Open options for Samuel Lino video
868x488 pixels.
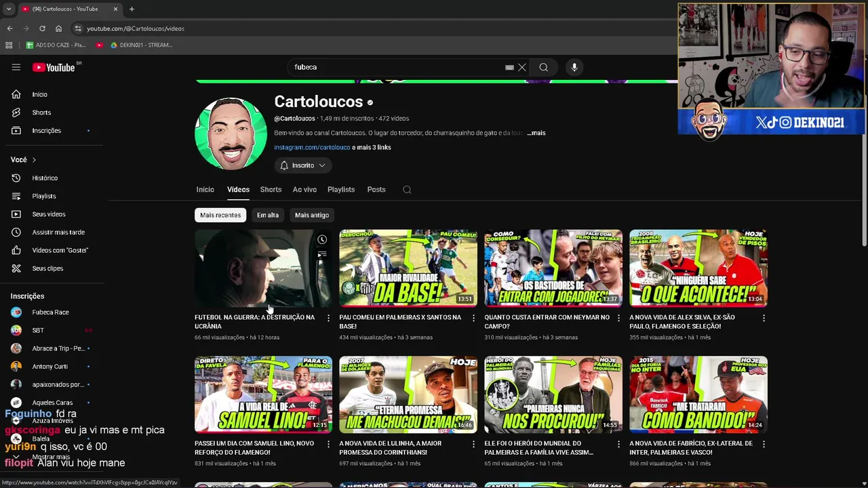click(328, 444)
